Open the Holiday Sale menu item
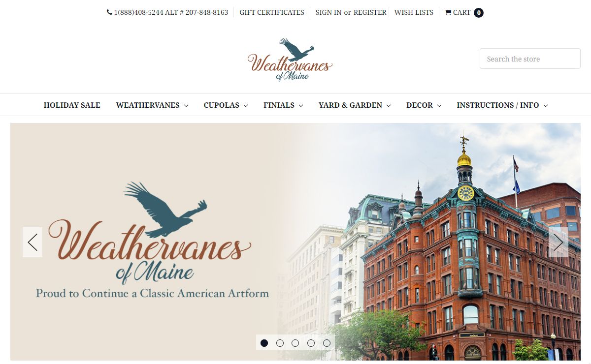Image resolution: width=591 pixels, height=364 pixels. pyautogui.click(x=72, y=105)
